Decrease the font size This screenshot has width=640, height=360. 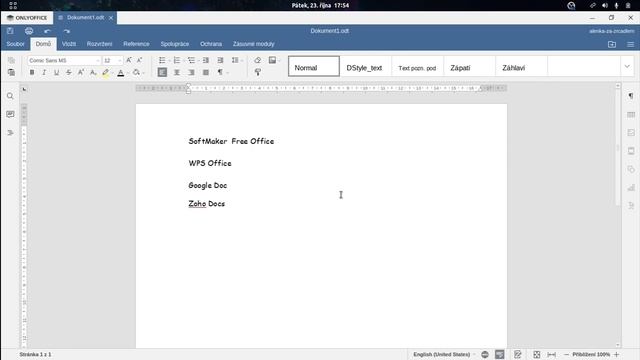tap(140, 60)
